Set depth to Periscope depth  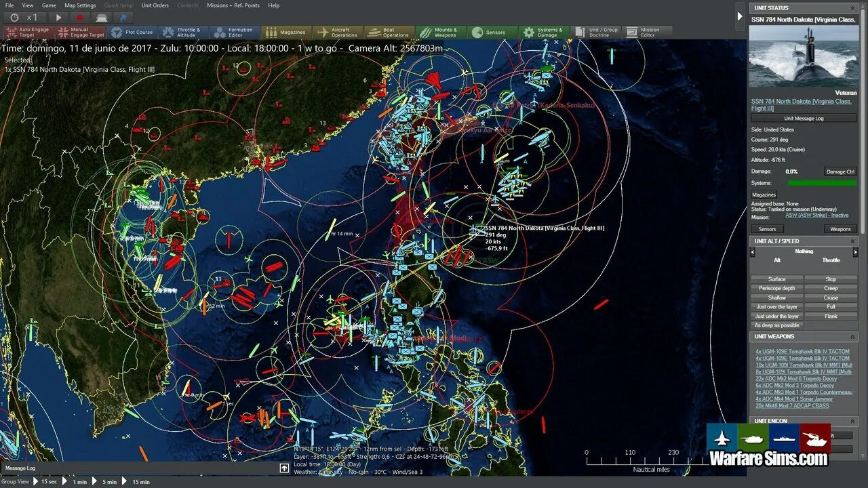coord(777,288)
